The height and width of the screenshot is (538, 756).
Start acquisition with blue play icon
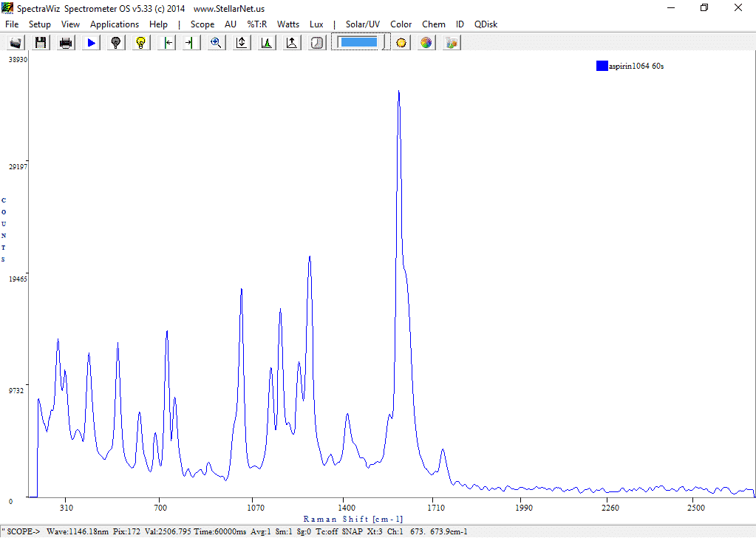(91, 42)
